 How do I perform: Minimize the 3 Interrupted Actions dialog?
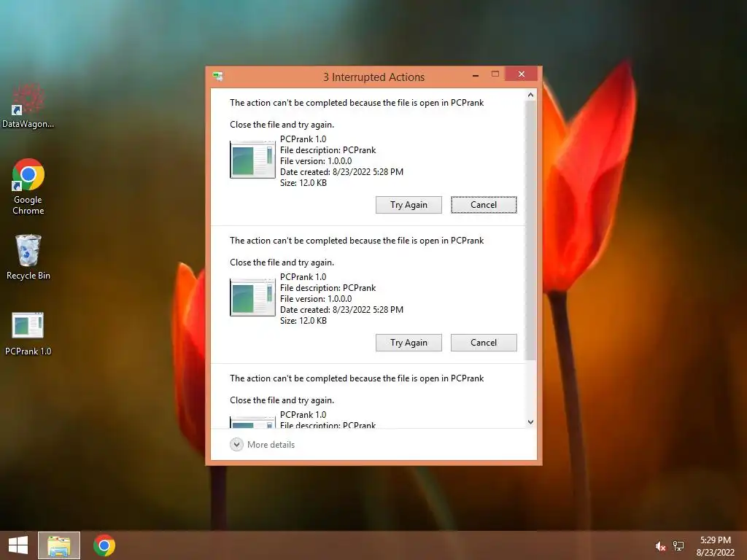tap(476, 75)
